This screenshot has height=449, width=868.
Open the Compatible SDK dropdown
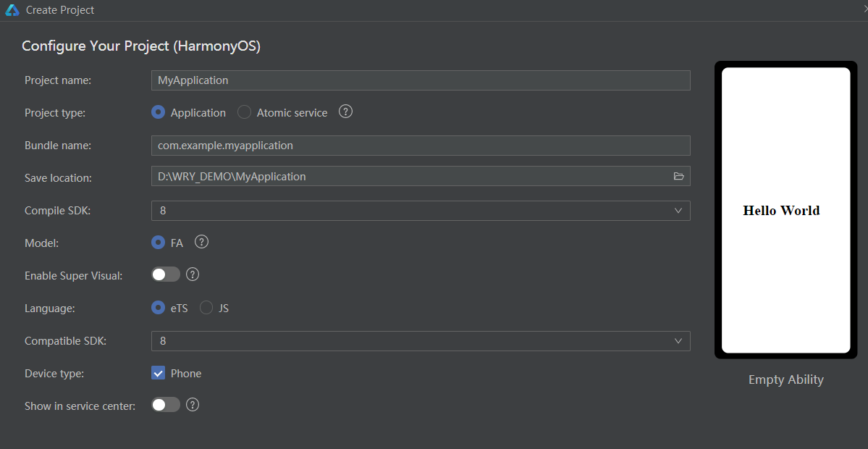pyautogui.click(x=421, y=341)
